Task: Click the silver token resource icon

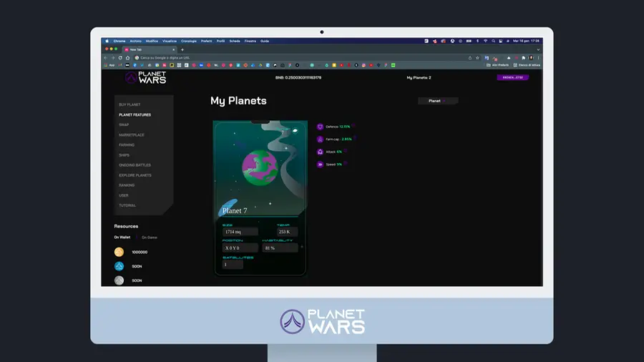Action: [119, 280]
